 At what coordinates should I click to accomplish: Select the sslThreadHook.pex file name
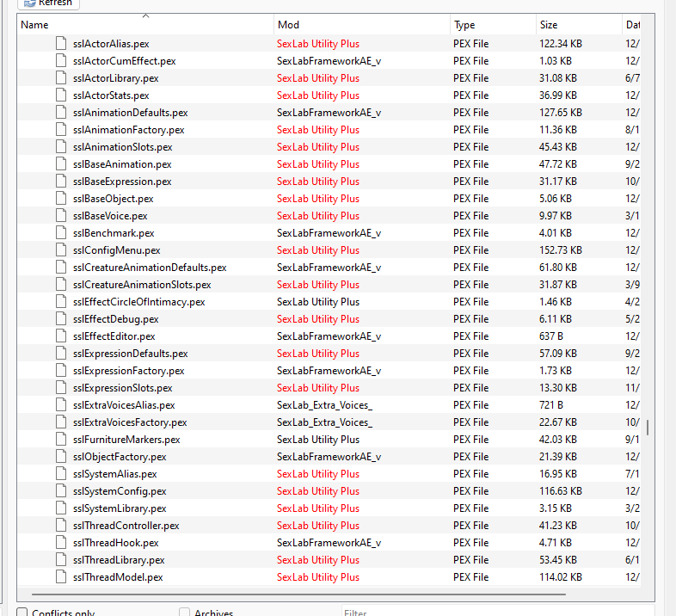coord(115,543)
